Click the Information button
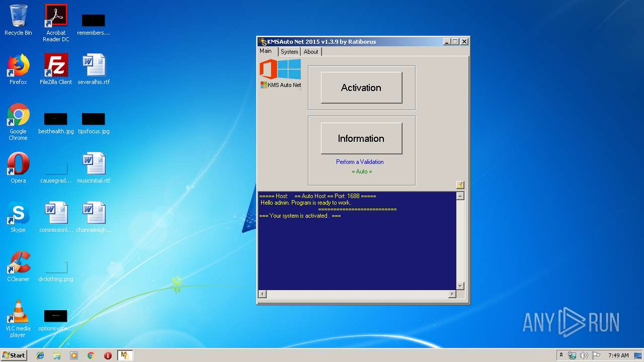 pyautogui.click(x=361, y=138)
